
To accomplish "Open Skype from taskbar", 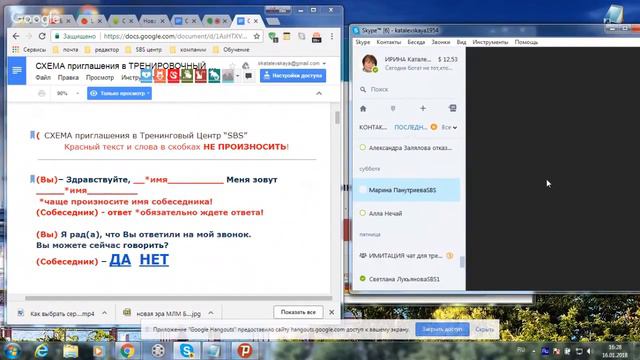I will [187, 351].
